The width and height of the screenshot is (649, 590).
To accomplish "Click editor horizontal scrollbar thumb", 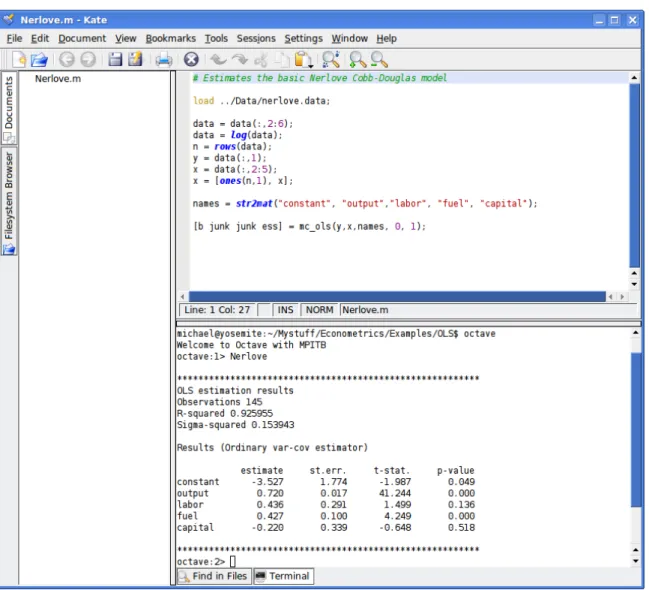I will click(x=397, y=296).
